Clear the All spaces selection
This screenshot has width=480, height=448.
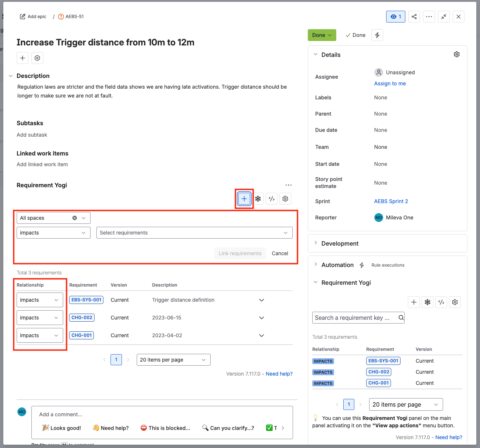tap(75, 218)
